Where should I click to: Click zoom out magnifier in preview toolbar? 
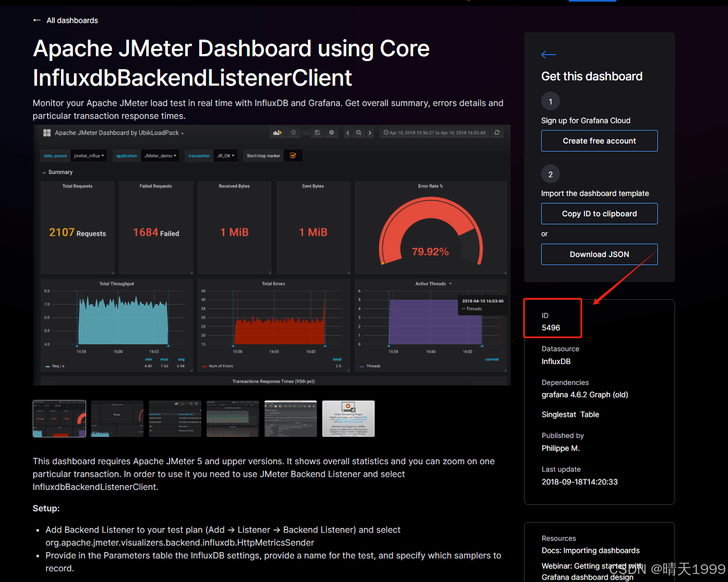[x=359, y=133]
